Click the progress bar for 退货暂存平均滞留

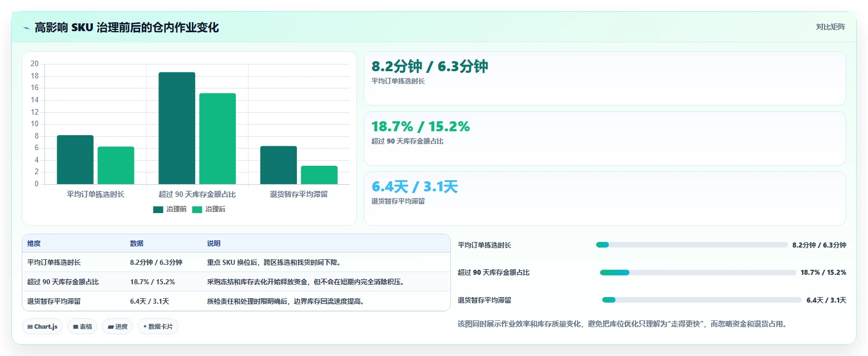(x=702, y=300)
